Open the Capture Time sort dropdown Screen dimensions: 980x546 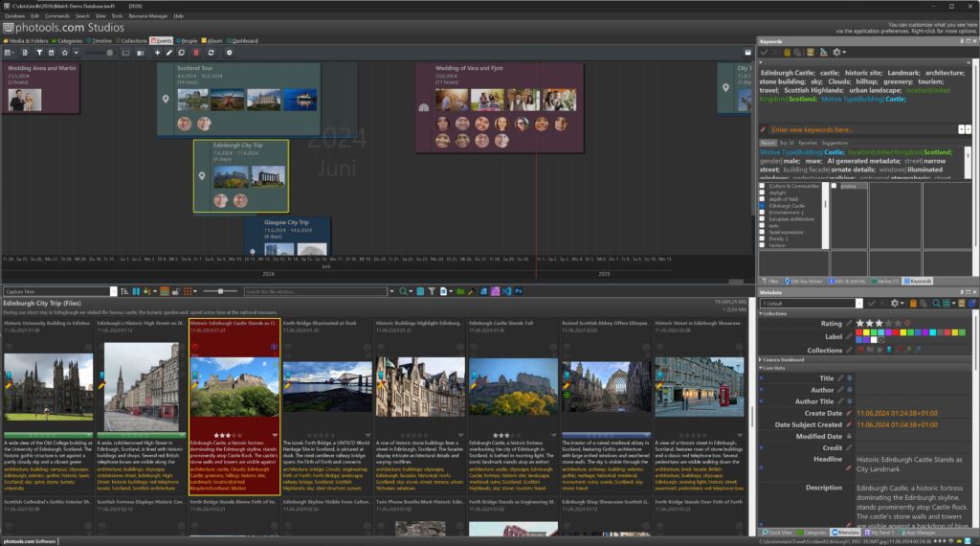click(113, 291)
